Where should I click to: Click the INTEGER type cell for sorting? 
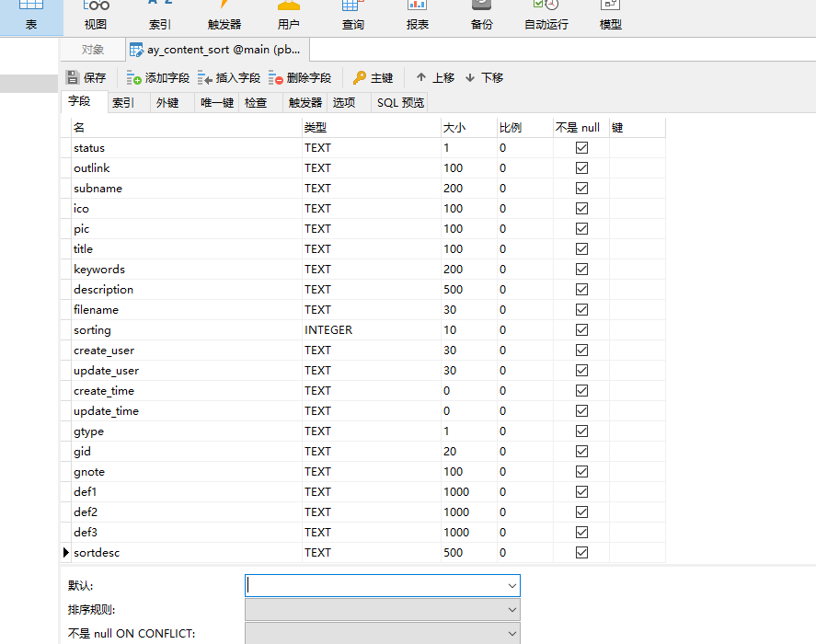click(x=372, y=330)
